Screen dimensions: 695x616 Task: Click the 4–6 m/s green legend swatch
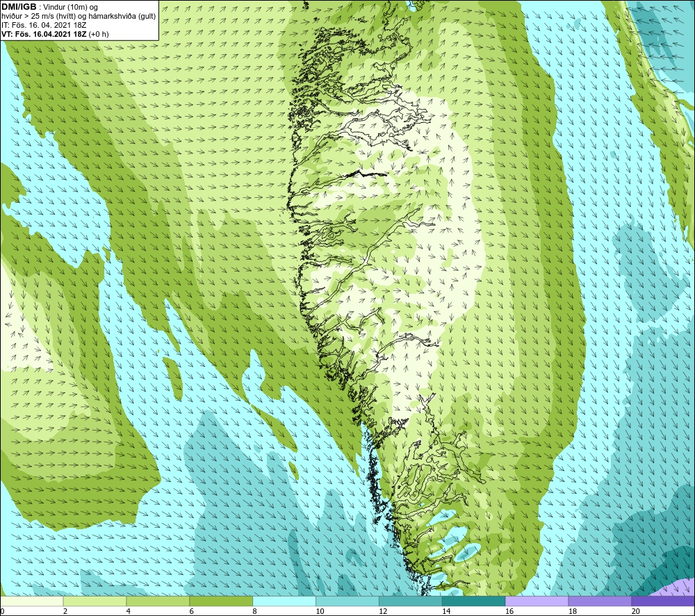(158, 601)
